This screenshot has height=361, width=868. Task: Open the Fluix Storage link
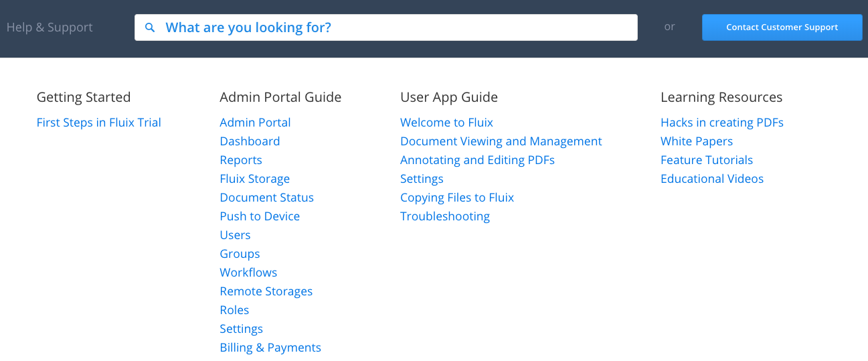coord(254,179)
